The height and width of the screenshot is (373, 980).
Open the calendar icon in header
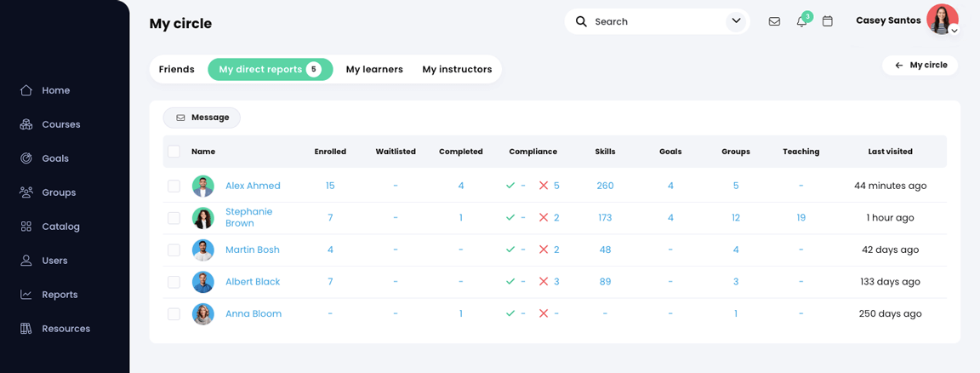[828, 21]
